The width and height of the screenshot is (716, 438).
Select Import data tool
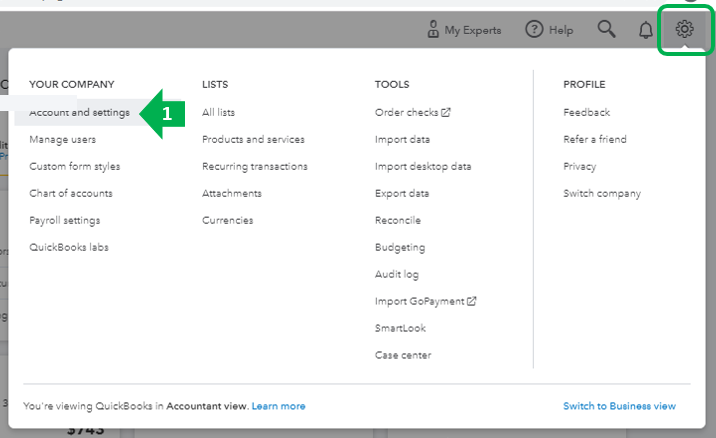[x=402, y=139]
